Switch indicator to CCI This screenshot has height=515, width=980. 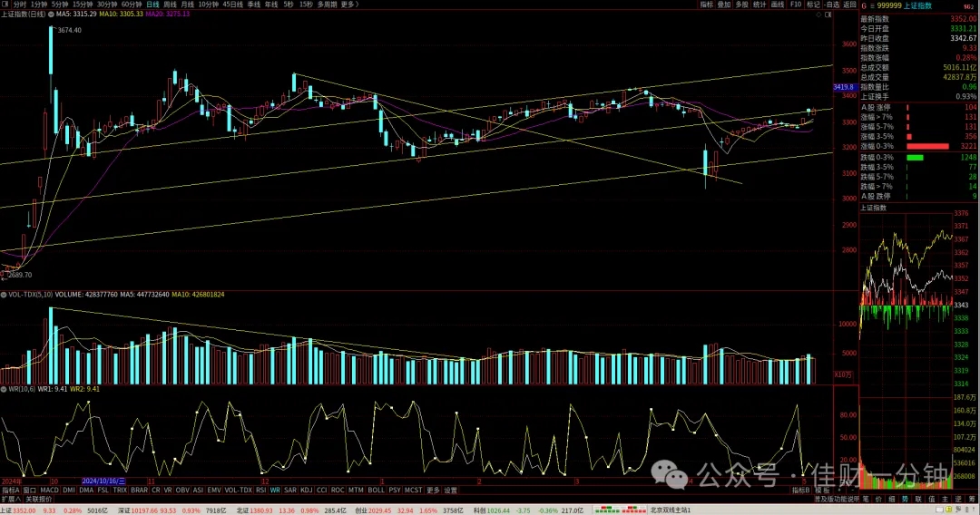(x=322, y=491)
